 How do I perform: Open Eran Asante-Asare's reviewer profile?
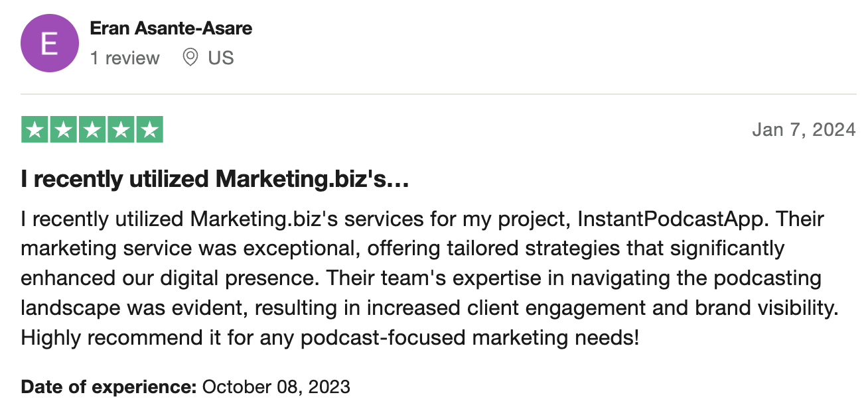tap(171, 29)
